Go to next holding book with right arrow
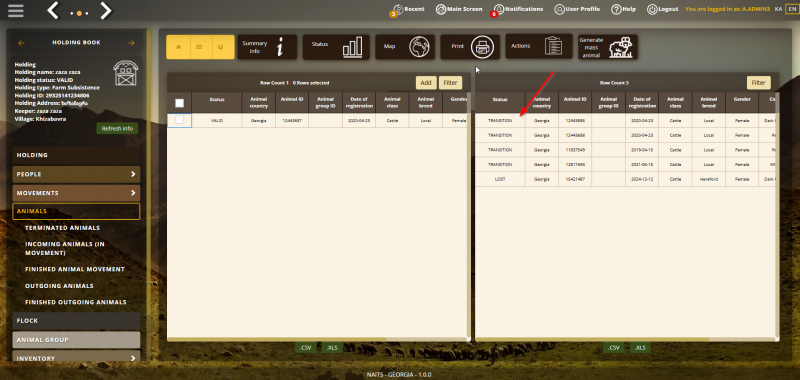 click(x=131, y=43)
